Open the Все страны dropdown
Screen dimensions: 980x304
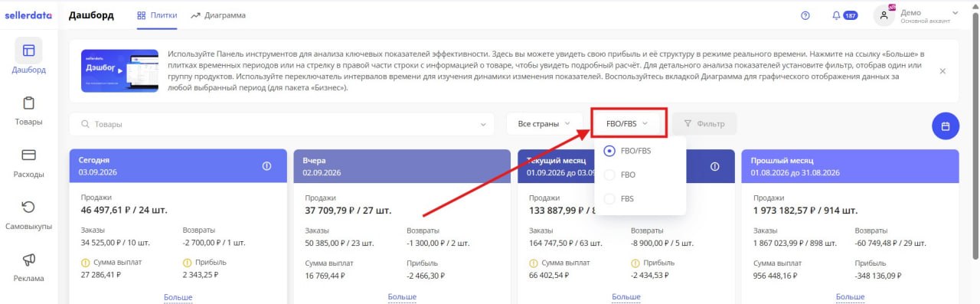click(x=544, y=123)
